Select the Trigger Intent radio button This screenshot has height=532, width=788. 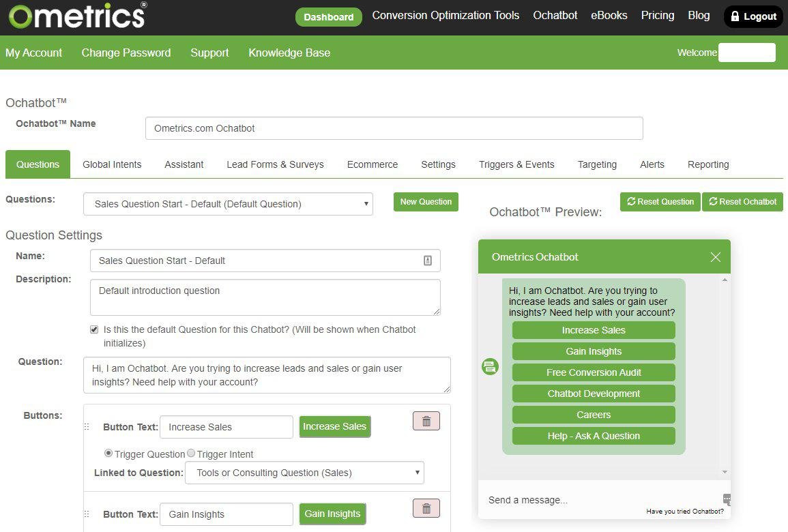(191, 453)
